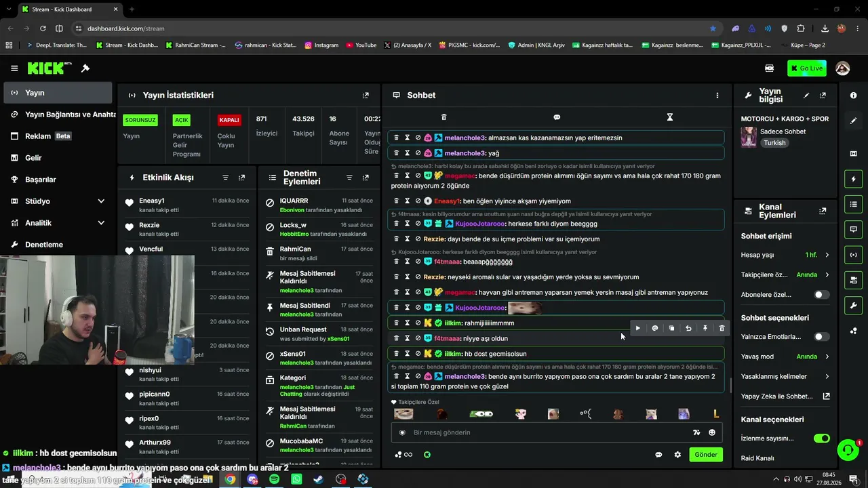Turn off İzlenme sayısını toggle
The width and height of the screenshot is (868, 488).
click(x=821, y=439)
